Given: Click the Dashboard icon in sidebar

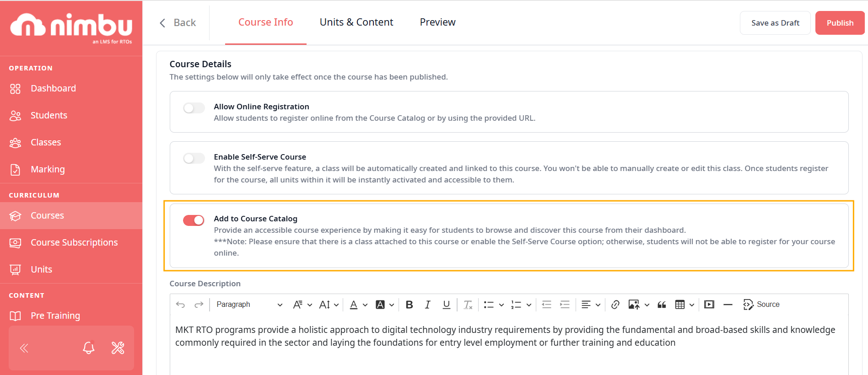Looking at the screenshot, I should pyautogui.click(x=15, y=89).
